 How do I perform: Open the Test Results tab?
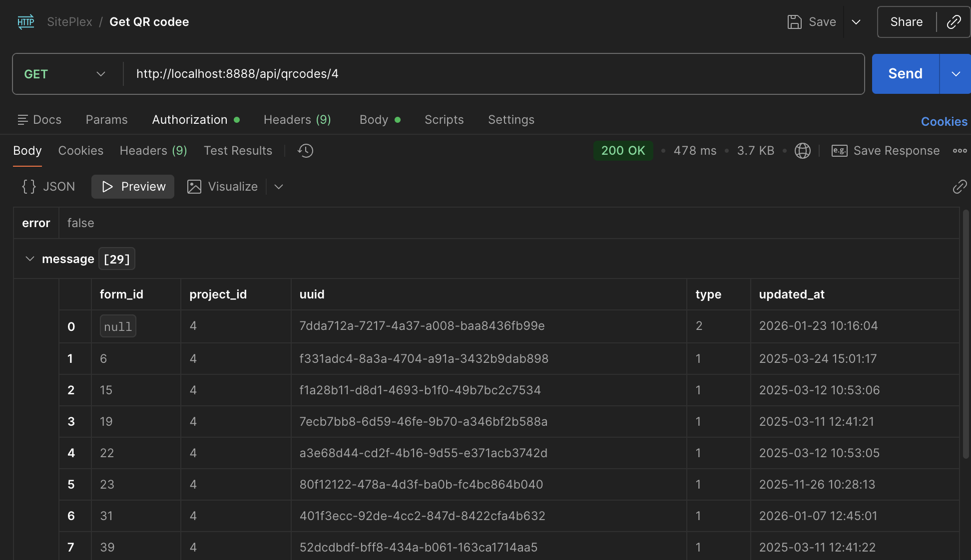(238, 150)
